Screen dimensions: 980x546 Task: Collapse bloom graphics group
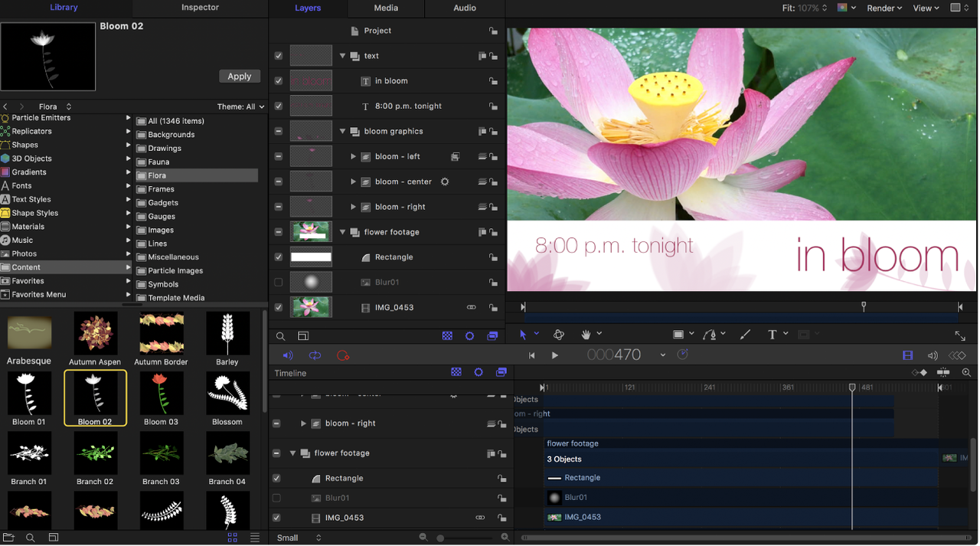click(343, 132)
